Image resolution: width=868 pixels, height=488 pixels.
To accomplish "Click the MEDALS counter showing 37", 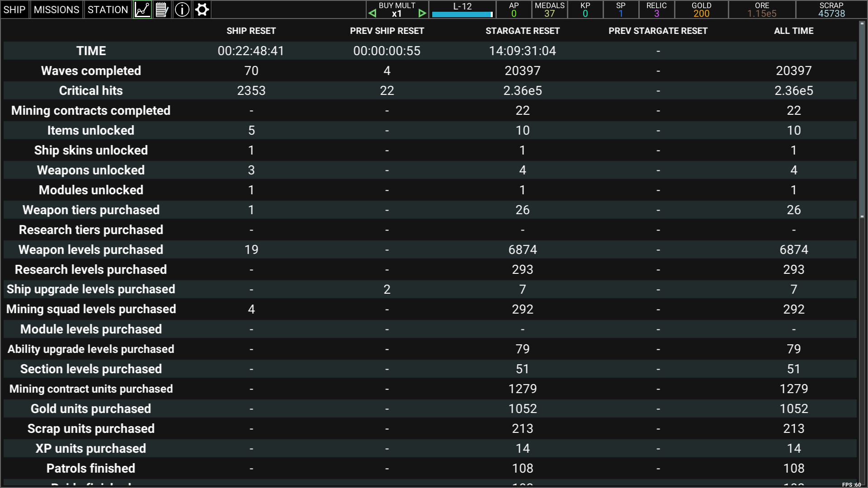I will point(549,9).
